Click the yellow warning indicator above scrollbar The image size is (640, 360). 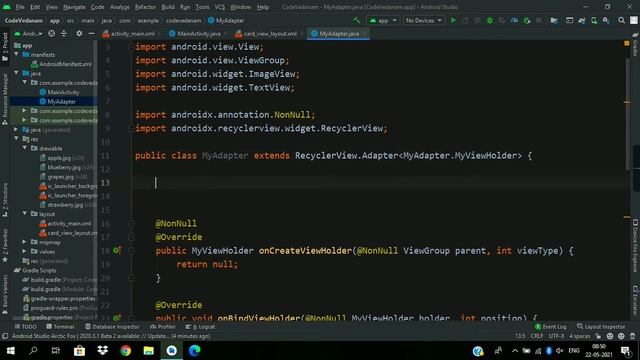[x=627, y=43]
